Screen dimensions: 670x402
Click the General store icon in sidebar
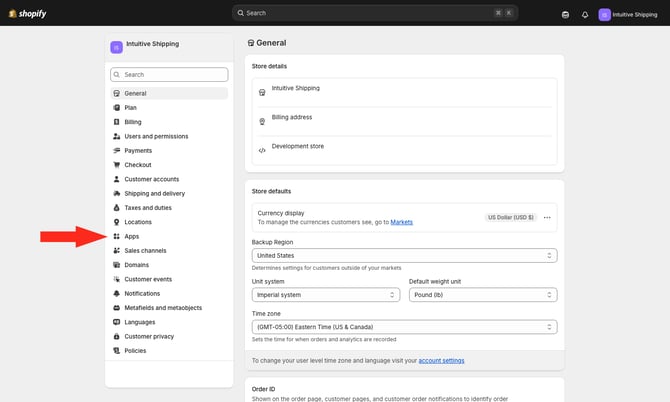coord(116,93)
